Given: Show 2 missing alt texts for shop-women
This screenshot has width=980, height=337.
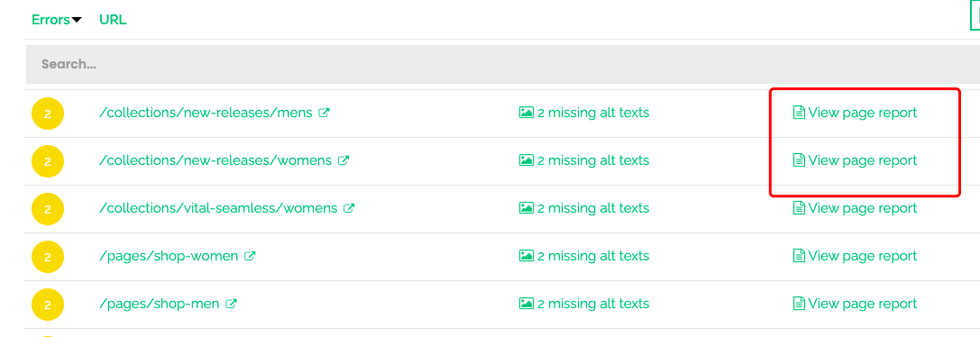Looking at the screenshot, I should [584, 256].
